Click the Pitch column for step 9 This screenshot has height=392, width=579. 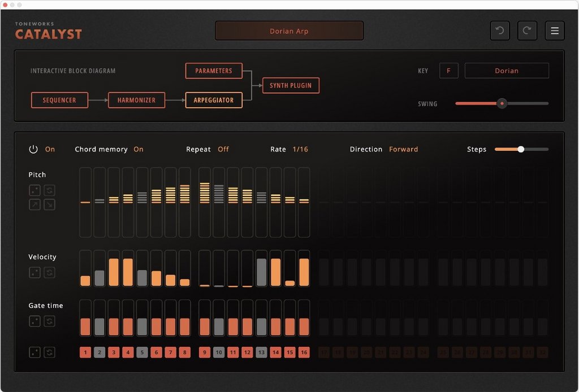[205, 202]
